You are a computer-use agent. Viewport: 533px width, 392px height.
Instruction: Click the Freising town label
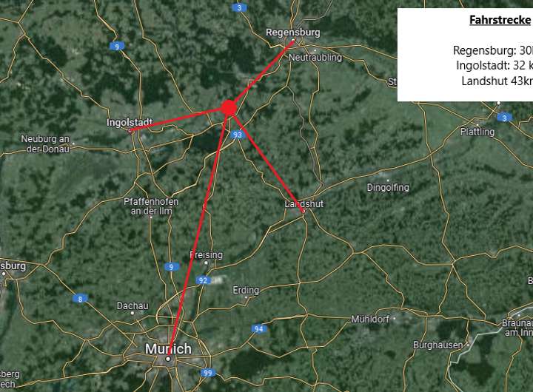(206, 254)
